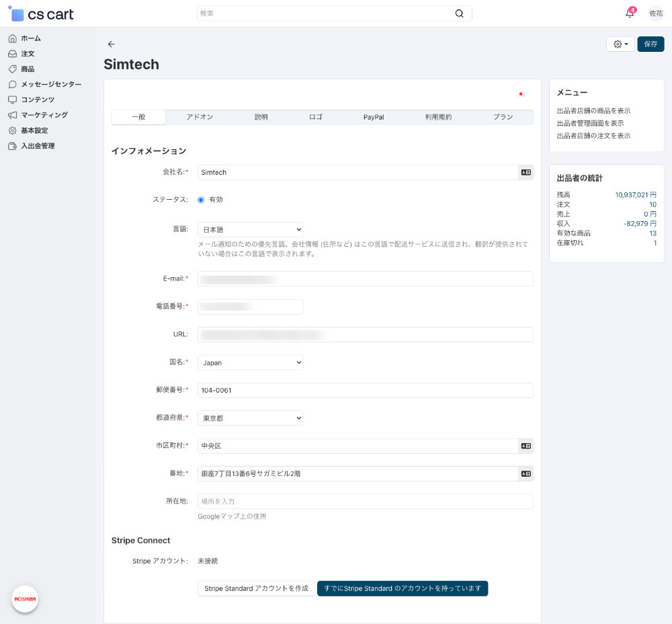Click the cs cart logo
This screenshot has height=624, width=672.
coord(42,14)
